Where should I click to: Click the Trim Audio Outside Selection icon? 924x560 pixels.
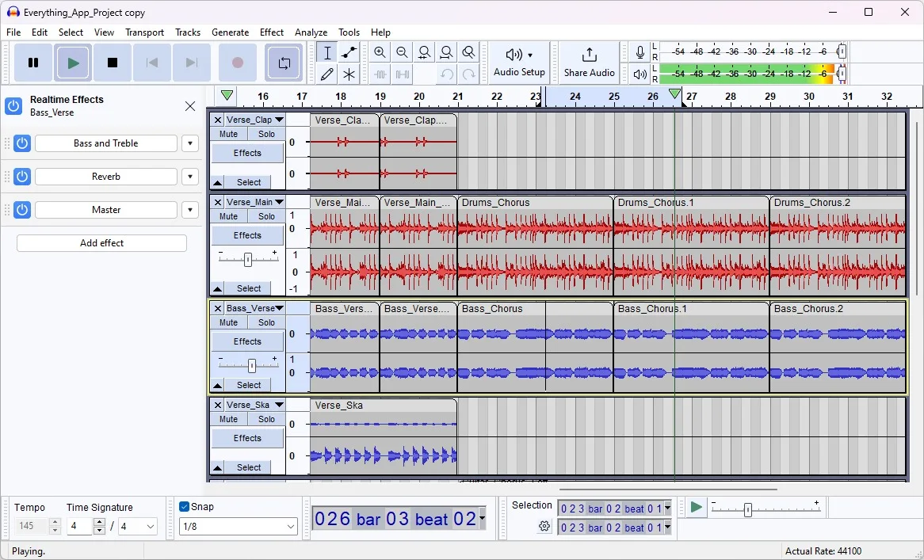tap(380, 74)
